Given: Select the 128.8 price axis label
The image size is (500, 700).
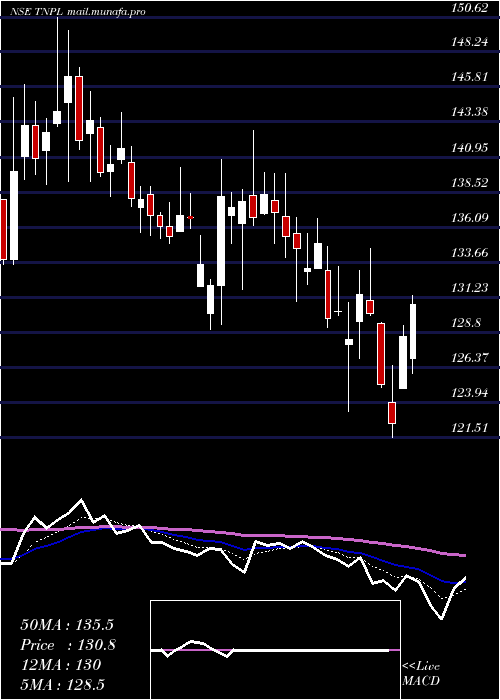Looking at the screenshot, I should click(x=466, y=323).
